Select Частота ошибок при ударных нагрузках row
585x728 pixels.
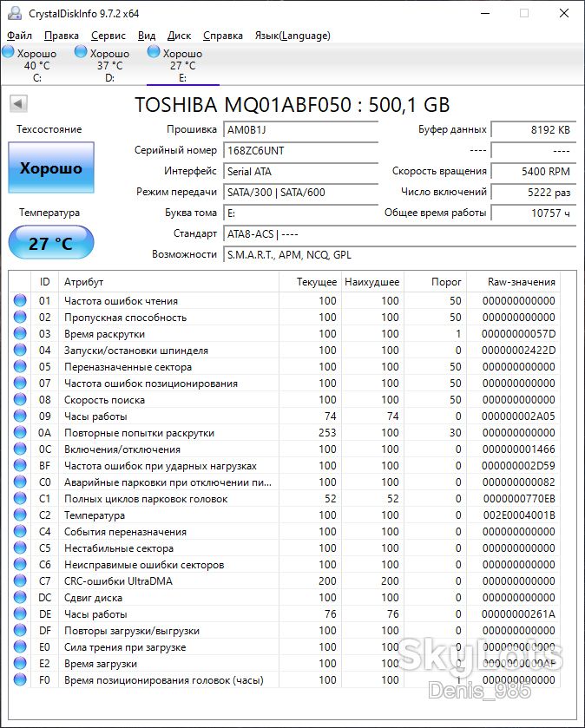click(284, 466)
